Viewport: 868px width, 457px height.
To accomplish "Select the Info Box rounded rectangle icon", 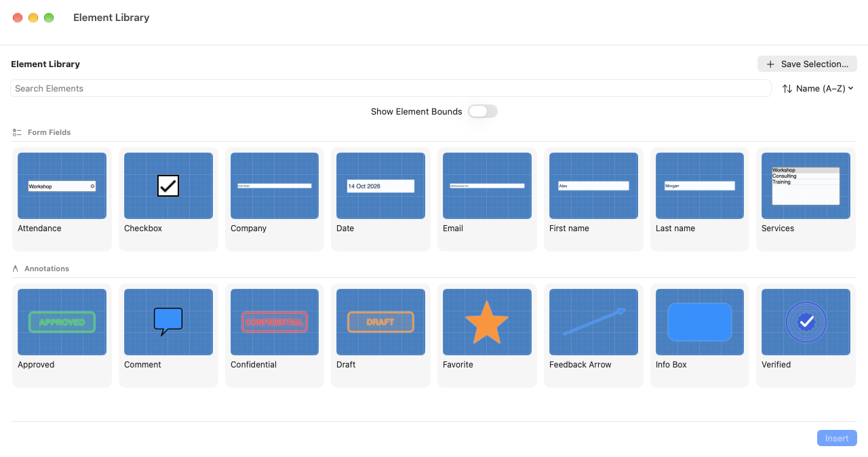I will [x=700, y=322].
